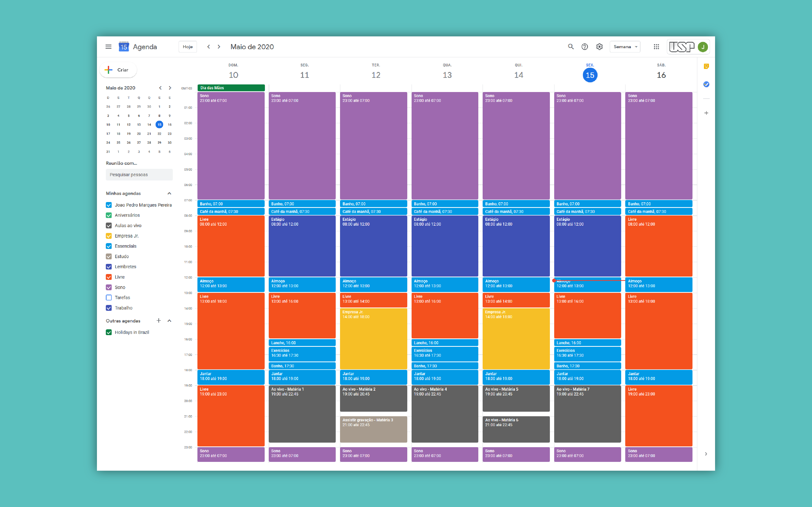Collapse the Minhas agendas section

(170, 193)
